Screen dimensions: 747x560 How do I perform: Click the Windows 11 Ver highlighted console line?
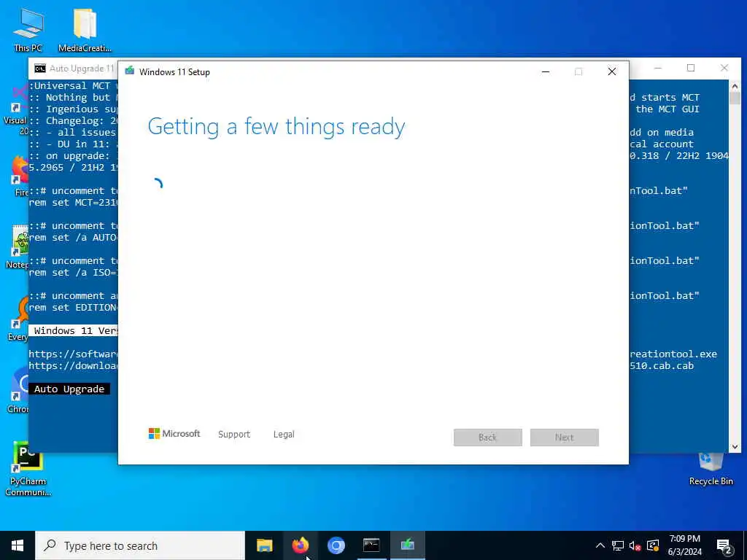74,330
